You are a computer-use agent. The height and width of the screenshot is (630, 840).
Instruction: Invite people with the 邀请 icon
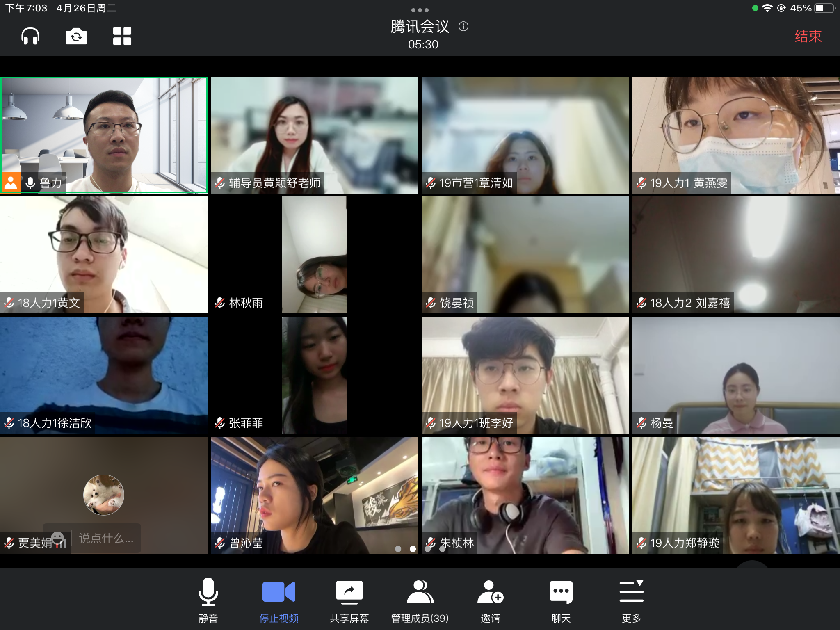click(491, 600)
